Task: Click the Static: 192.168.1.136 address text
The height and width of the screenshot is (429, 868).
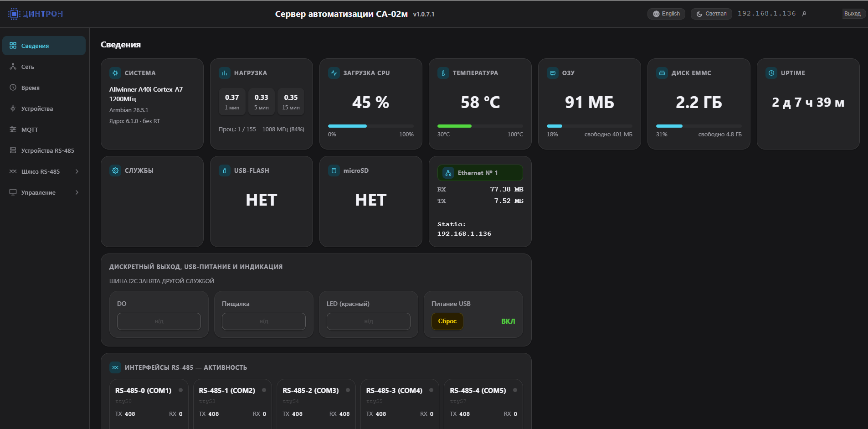Action: pos(464,229)
